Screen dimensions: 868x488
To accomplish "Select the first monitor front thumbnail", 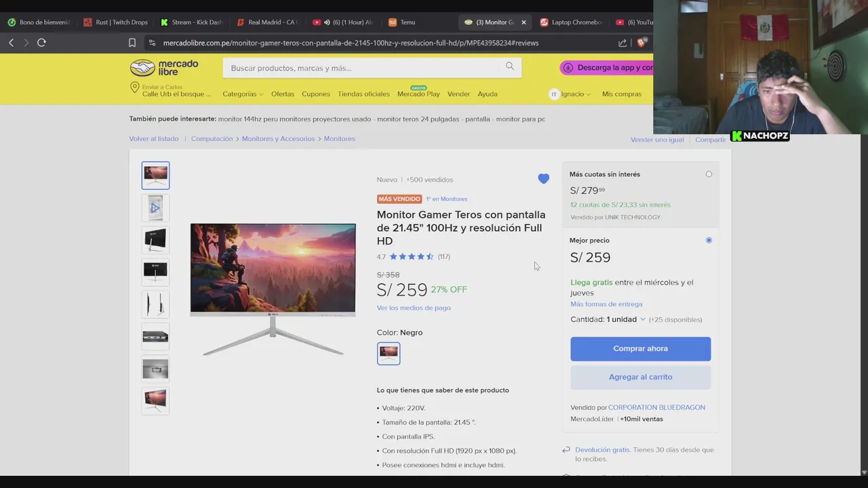I will click(x=155, y=176).
